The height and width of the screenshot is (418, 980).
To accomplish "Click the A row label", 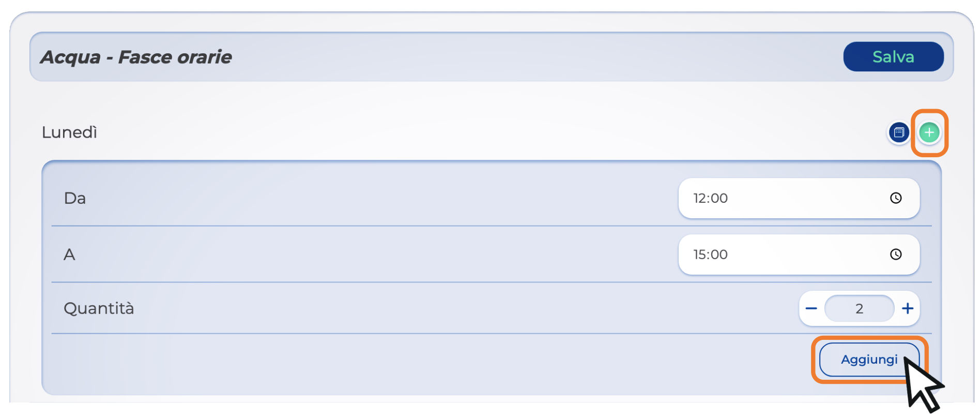I will pyautogui.click(x=69, y=255).
